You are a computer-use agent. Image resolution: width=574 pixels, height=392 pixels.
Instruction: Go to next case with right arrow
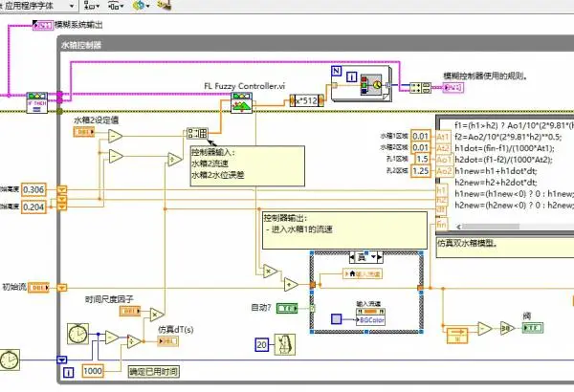pyautogui.click(x=380, y=258)
